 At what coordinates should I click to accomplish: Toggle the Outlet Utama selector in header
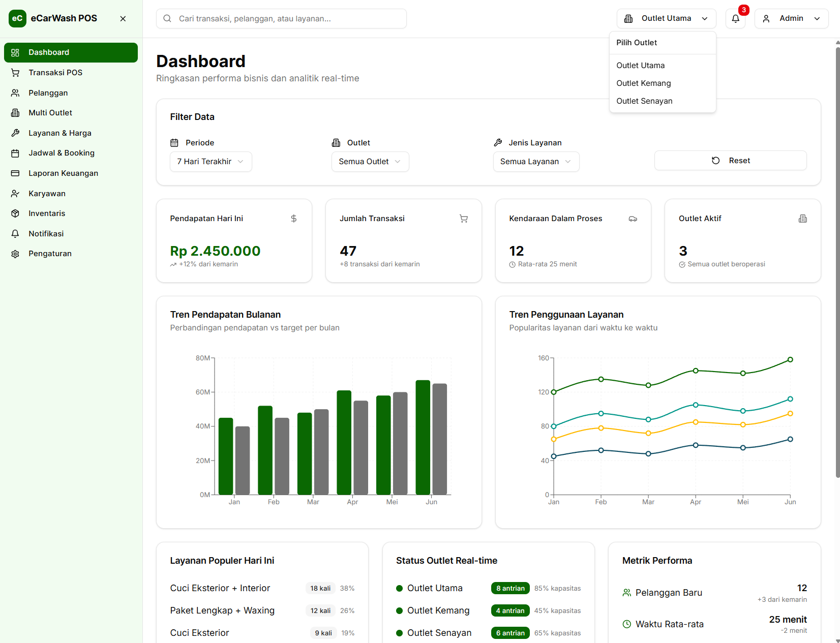666,19
